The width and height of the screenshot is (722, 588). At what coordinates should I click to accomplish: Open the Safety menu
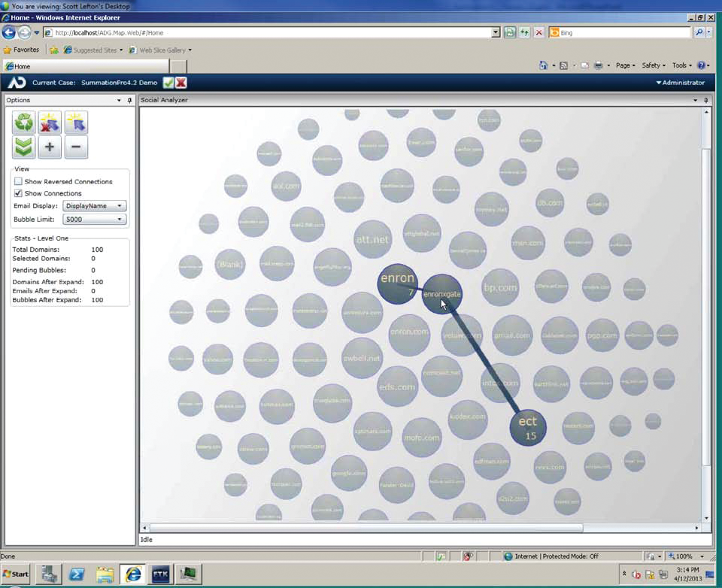tap(653, 65)
